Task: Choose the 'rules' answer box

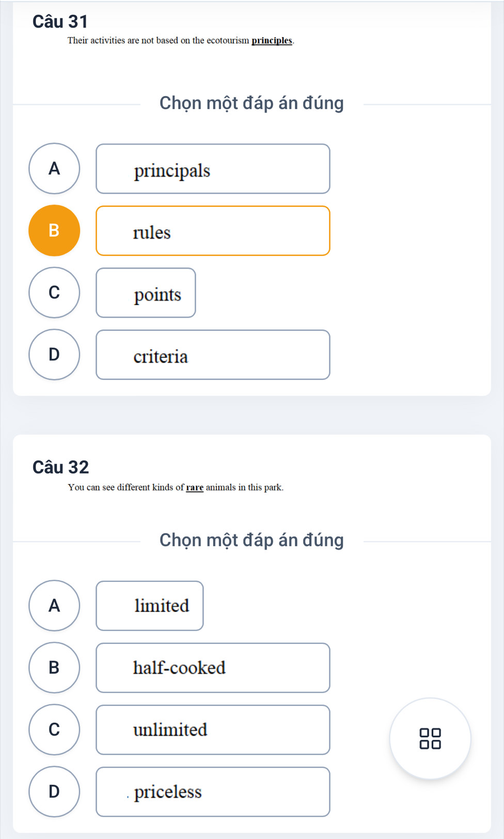Action: coord(213,231)
